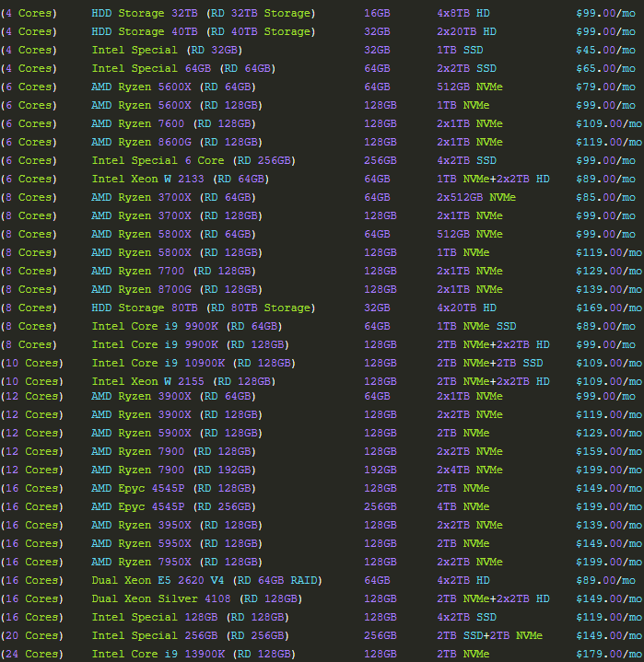Click AMD Ryzen 7900 (RD 128GB)

click(x=174, y=452)
